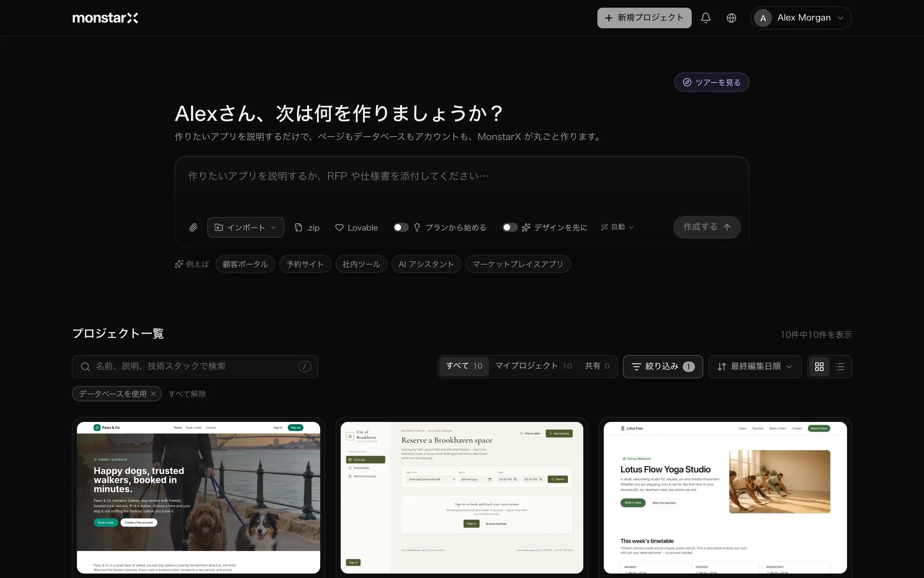Focus the app description prompt box

[x=462, y=185]
